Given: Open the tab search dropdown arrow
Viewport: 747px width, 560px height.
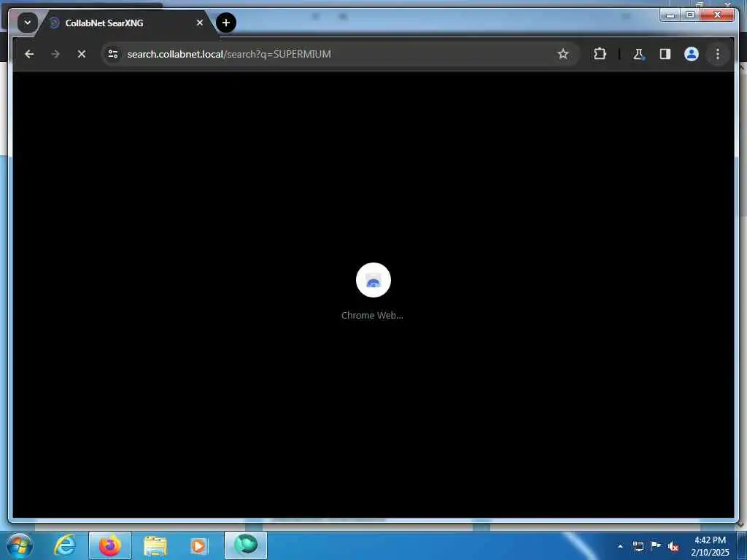Looking at the screenshot, I should pyautogui.click(x=28, y=23).
